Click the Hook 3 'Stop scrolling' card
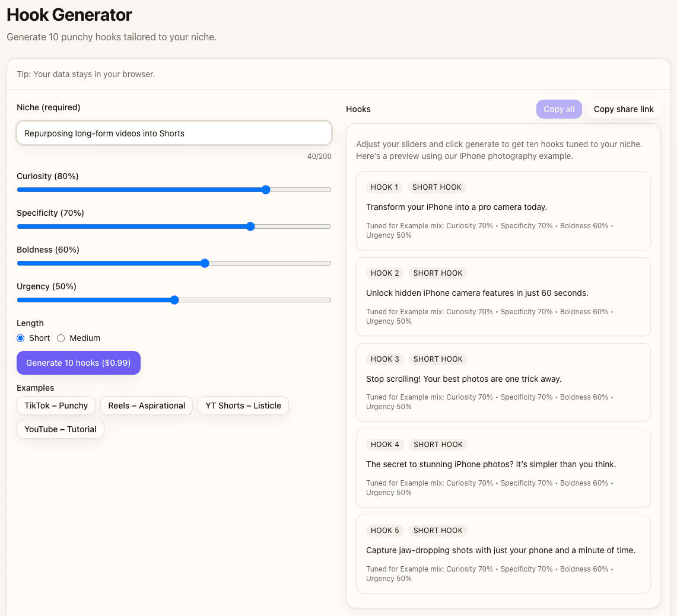Image resolution: width=677 pixels, height=616 pixels. pos(463,379)
